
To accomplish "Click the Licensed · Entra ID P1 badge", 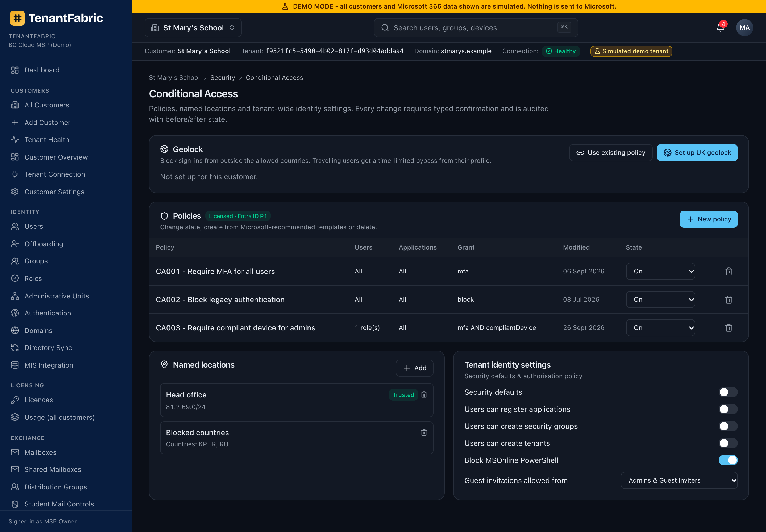I will point(238,216).
